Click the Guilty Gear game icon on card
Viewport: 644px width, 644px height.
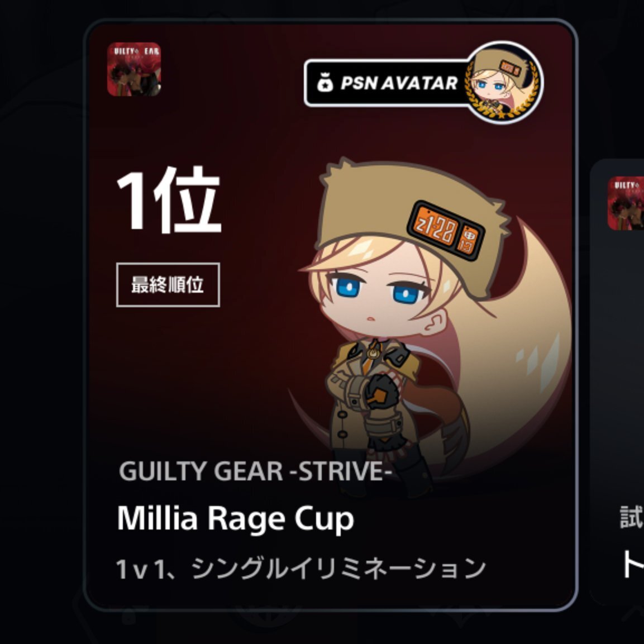pos(134,69)
